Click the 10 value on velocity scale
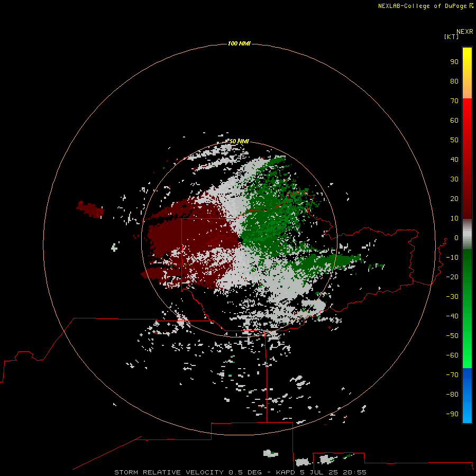 [x=454, y=218]
